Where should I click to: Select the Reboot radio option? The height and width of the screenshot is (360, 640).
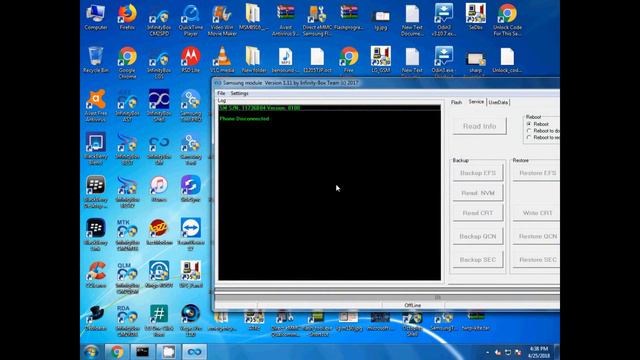pos(529,124)
